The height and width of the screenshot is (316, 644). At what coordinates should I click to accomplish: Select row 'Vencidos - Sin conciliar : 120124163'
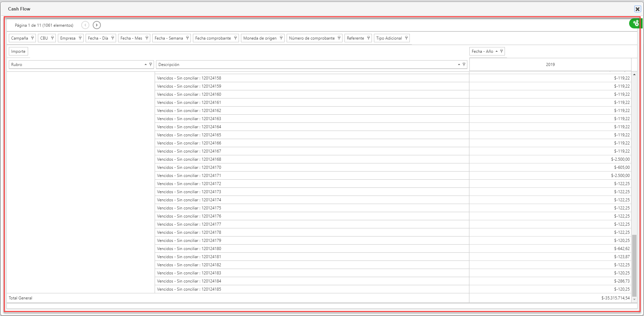pyautogui.click(x=312, y=119)
